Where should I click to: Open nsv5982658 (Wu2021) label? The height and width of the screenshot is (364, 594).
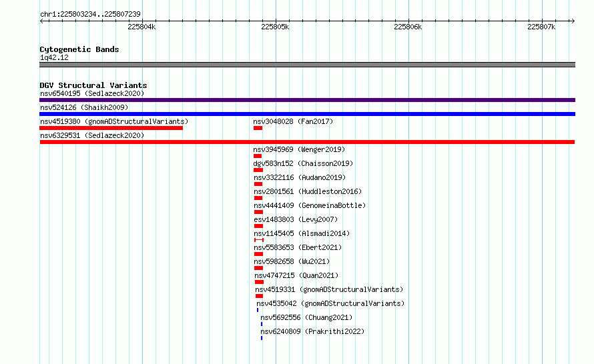[292, 261]
